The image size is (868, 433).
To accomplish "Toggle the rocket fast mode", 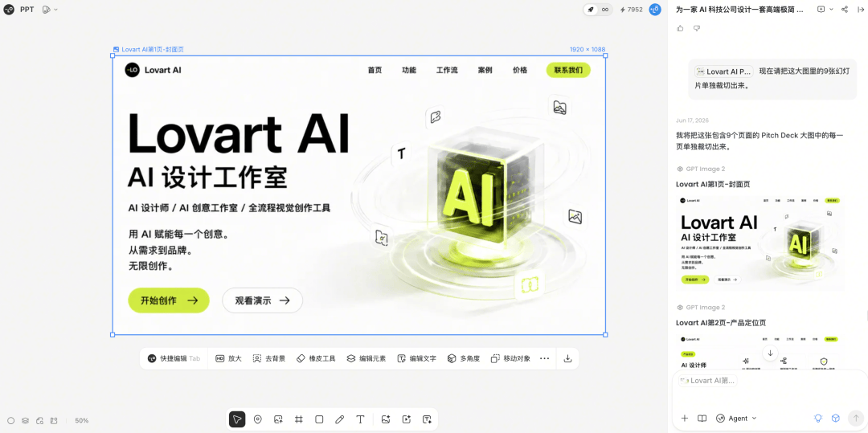I will pyautogui.click(x=591, y=10).
